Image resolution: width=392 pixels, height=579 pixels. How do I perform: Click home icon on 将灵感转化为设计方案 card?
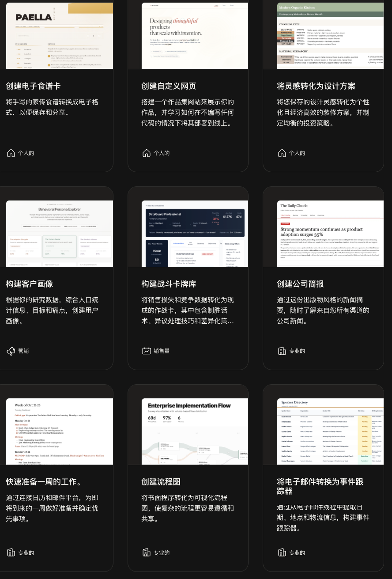(282, 153)
